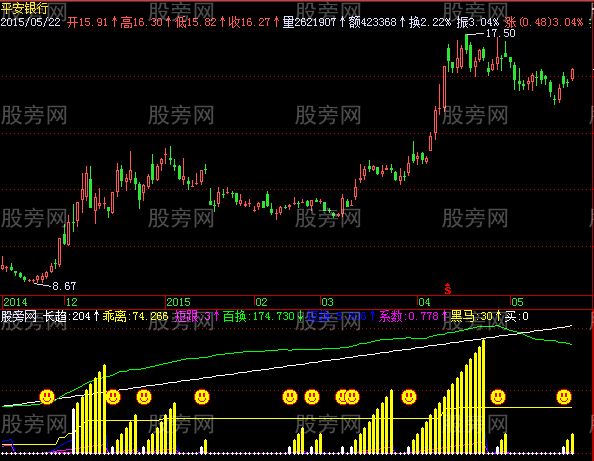This screenshot has height=461, width=594.
Task: Click the amplitude value 振3.04%
Action: pos(477,22)
